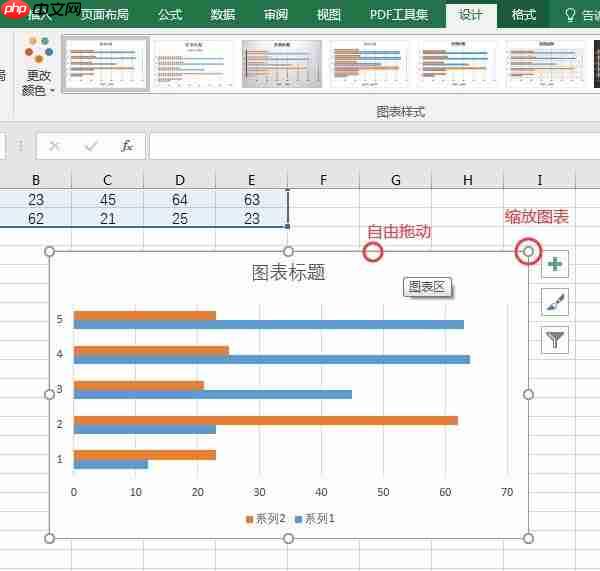The height and width of the screenshot is (571, 600).
Task: Select the 图表标题 chart title
Action: tap(289, 273)
